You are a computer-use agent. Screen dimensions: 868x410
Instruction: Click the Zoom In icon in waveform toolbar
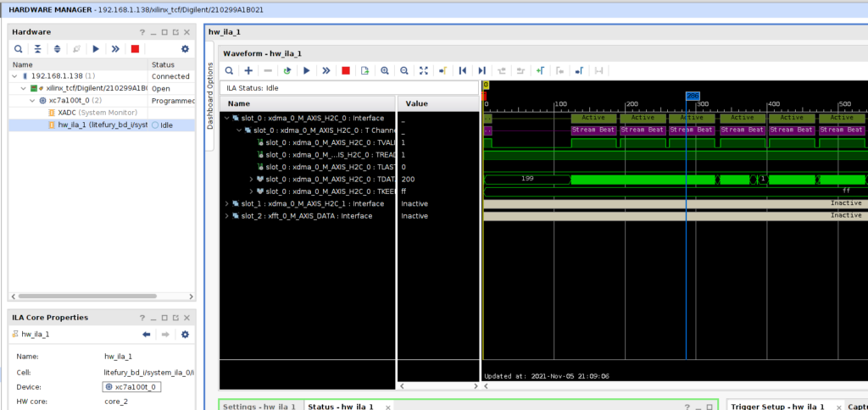(x=385, y=71)
